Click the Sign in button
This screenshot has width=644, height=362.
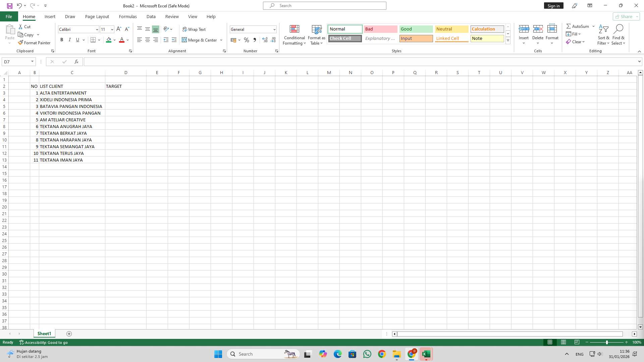[x=553, y=5]
